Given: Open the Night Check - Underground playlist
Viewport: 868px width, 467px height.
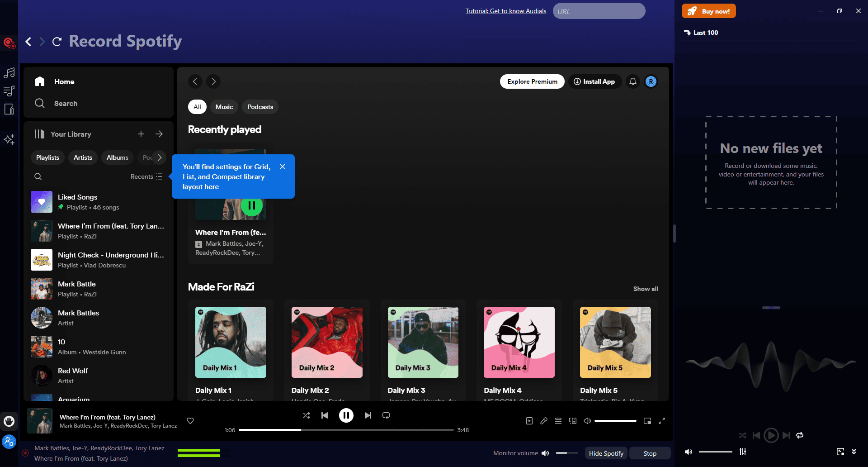Looking at the screenshot, I should [x=99, y=260].
